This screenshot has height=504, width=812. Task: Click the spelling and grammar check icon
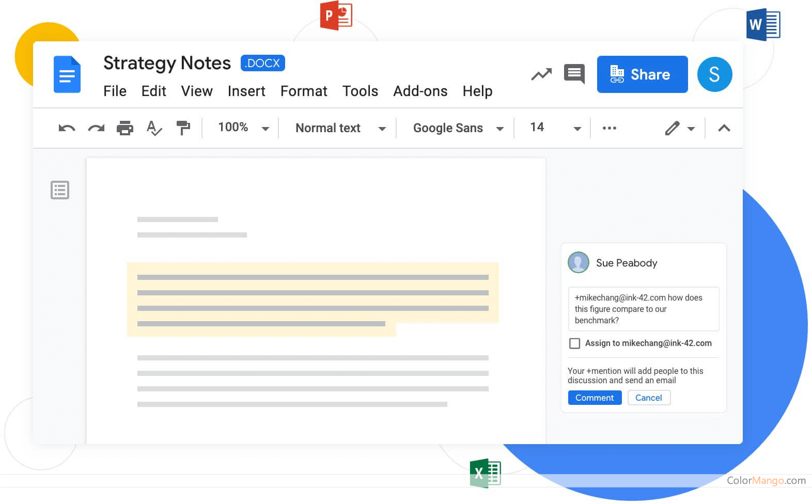[x=154, y=128]
